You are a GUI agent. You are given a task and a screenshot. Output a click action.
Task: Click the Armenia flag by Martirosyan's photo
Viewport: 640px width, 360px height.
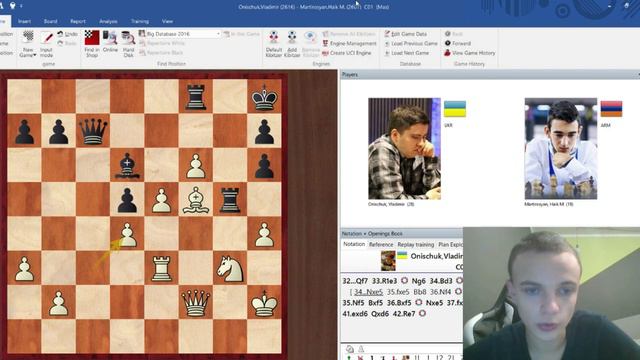pyautogui.click(x=611, y=109)
